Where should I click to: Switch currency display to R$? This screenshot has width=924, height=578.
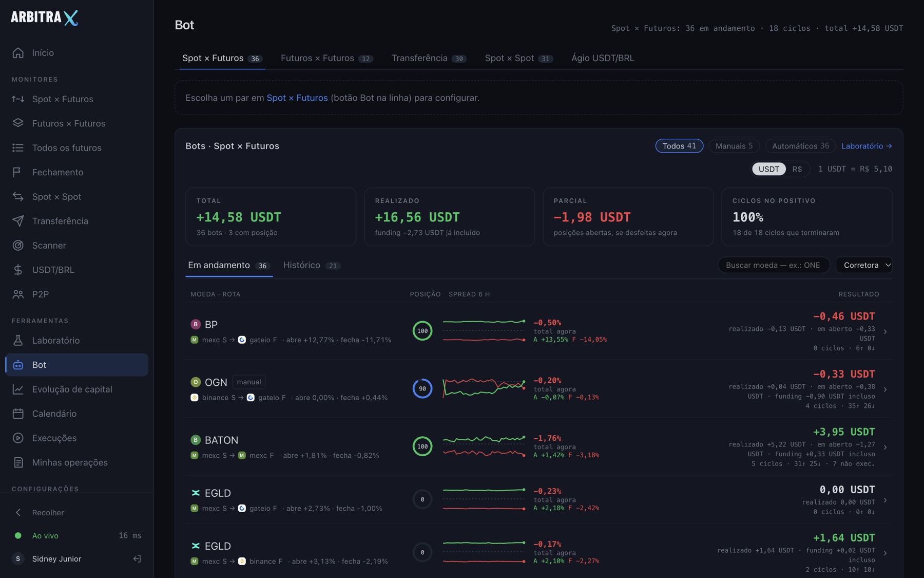[797, 169]
